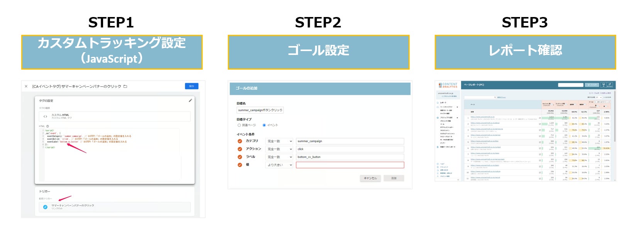Click the 目標名 goal name field

pyautogui.click(x=260, y=110)
